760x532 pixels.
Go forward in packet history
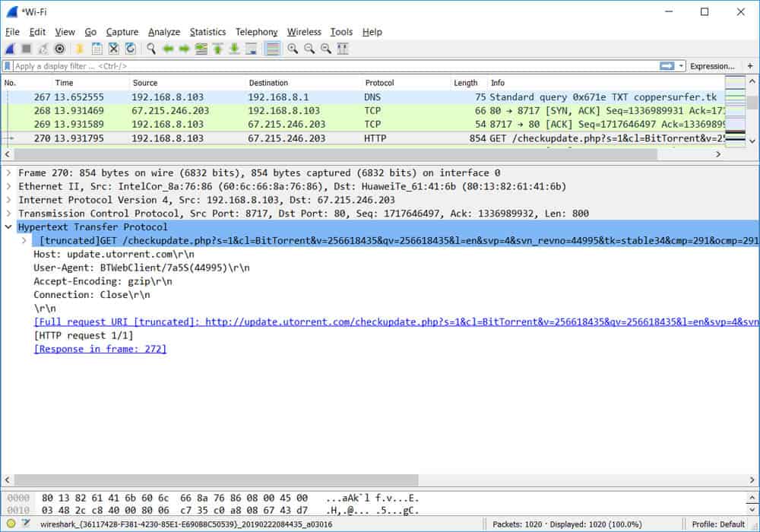[184, 49]
